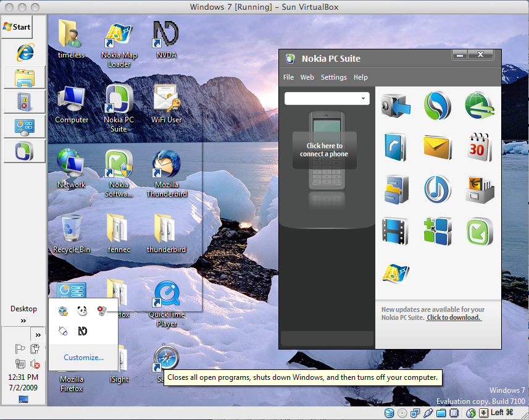
Task: Open the Video filmstrip icon
Action: [395, 231]
